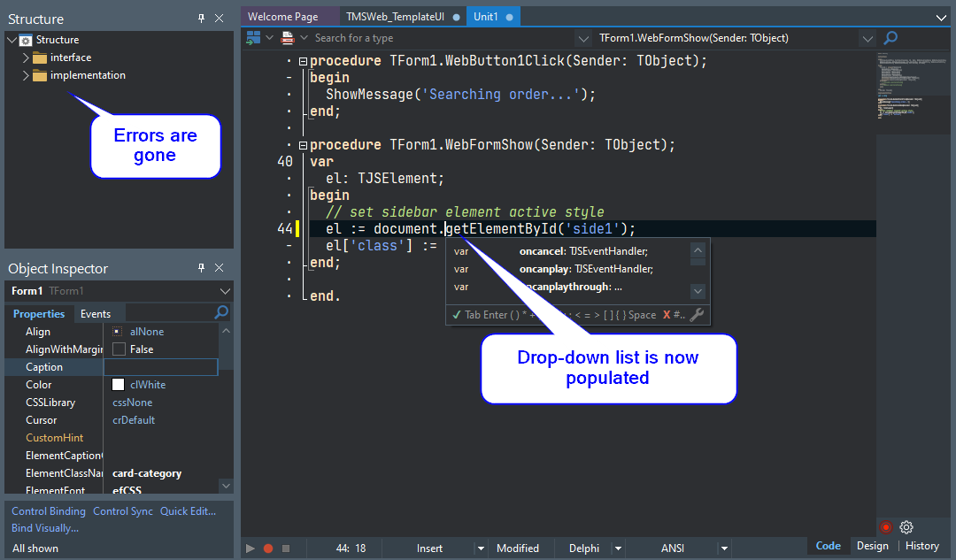This screenshot has width=956, height=560.
Task: Click the class navigation icon in editor toolbar
Action: pyautogui.click(x=253, y=38)
